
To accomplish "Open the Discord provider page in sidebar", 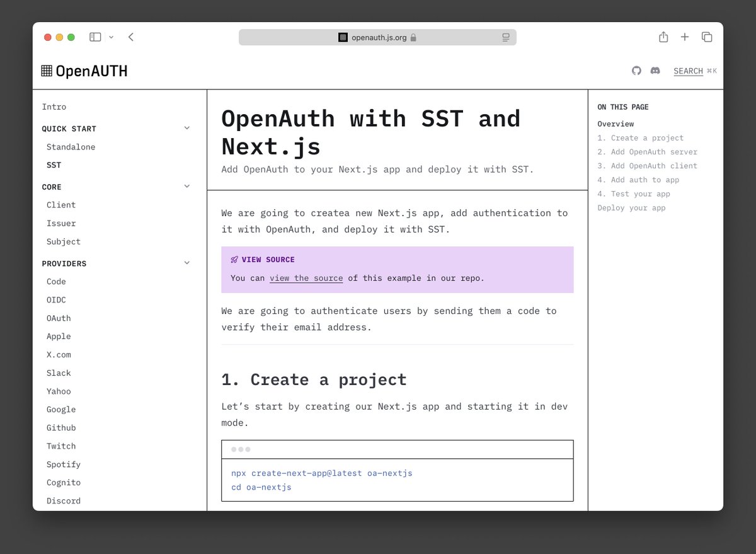I will [x=64, y=501].
